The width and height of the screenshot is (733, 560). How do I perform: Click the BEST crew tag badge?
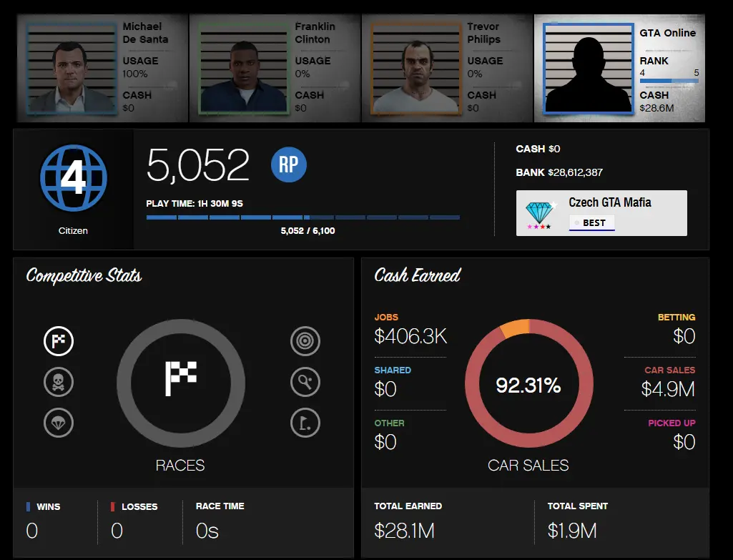pos(592,223)
